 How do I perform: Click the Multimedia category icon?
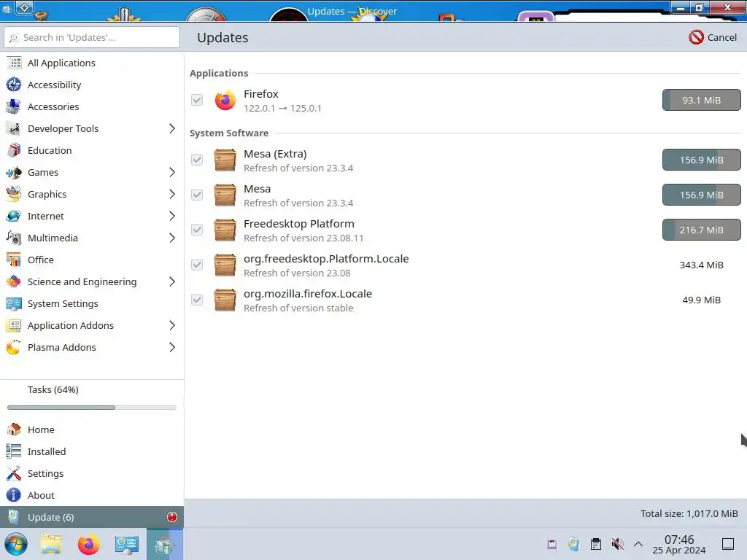(14, 238)
